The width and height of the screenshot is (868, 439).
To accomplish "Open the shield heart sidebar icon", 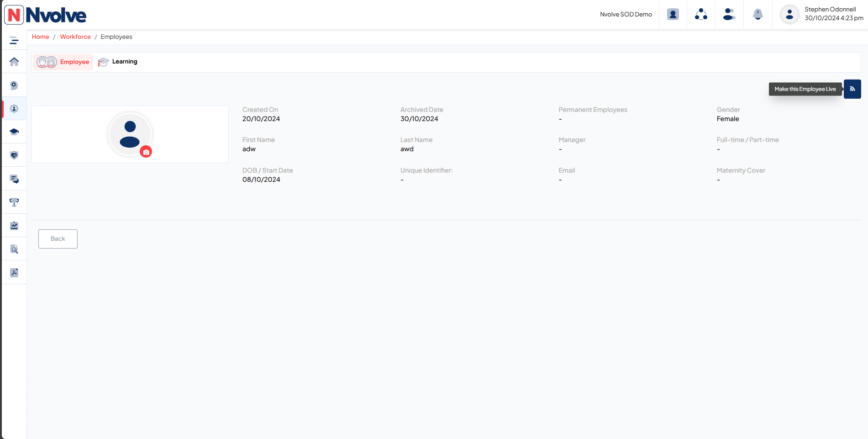I will coord(14,155).
